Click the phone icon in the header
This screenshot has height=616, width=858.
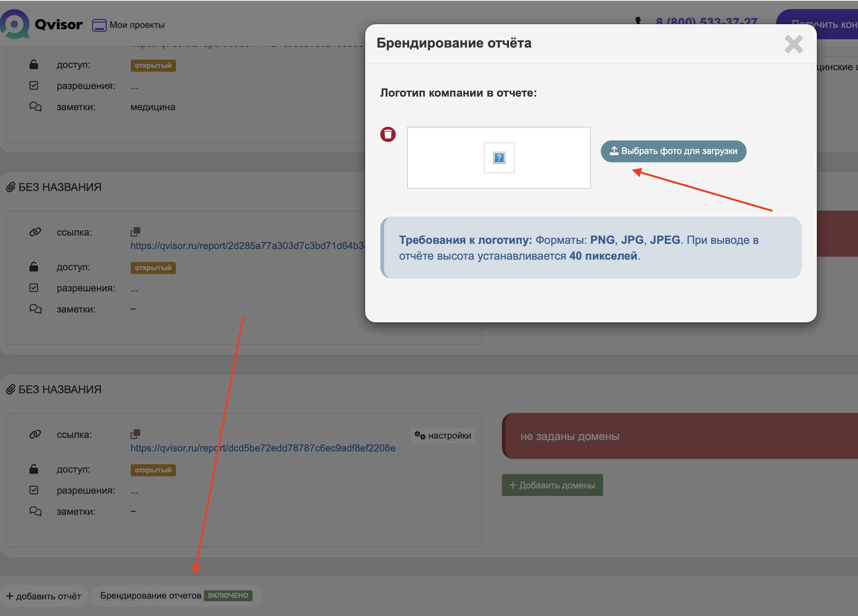coord(638,20)
